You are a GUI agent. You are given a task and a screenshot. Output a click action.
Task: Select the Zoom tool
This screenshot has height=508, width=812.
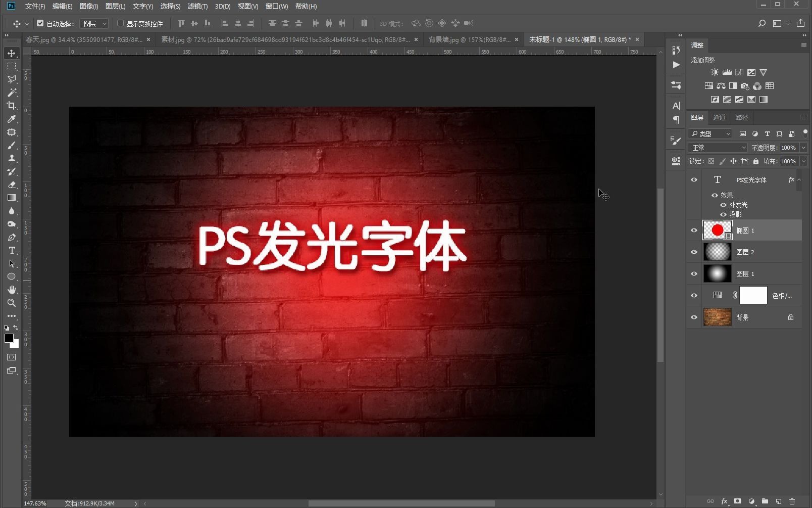tap(12, 303)
